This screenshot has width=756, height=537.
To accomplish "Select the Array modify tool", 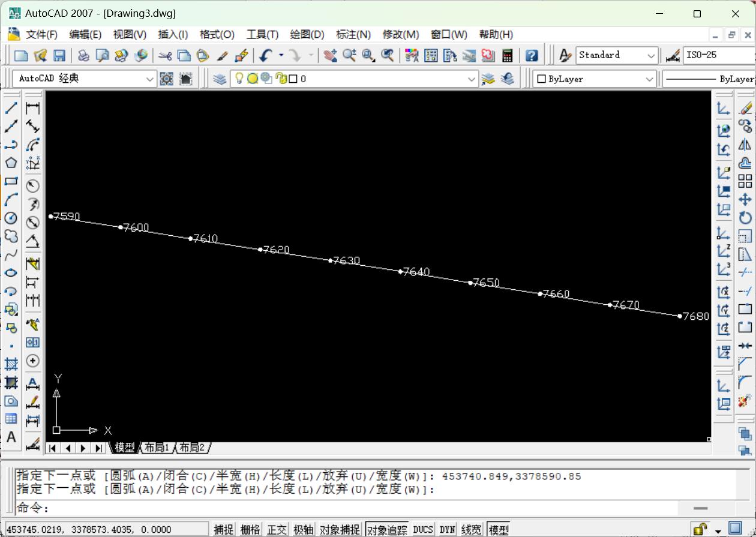I will coord(745,181).
